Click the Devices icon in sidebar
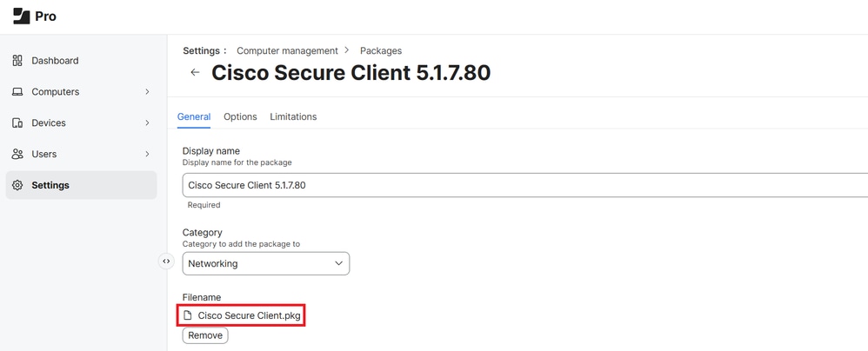The height and width of the screenshot is (351, 868). tap(17, 123)
